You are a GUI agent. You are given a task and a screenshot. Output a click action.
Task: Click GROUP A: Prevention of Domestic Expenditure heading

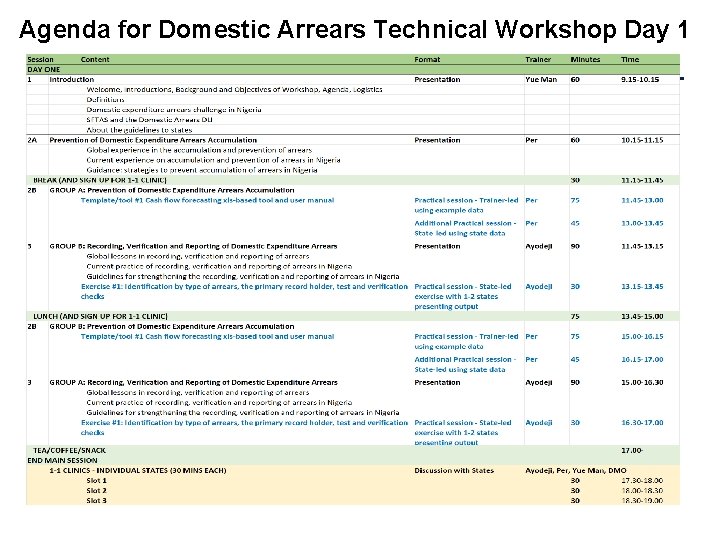pos(172,190)
